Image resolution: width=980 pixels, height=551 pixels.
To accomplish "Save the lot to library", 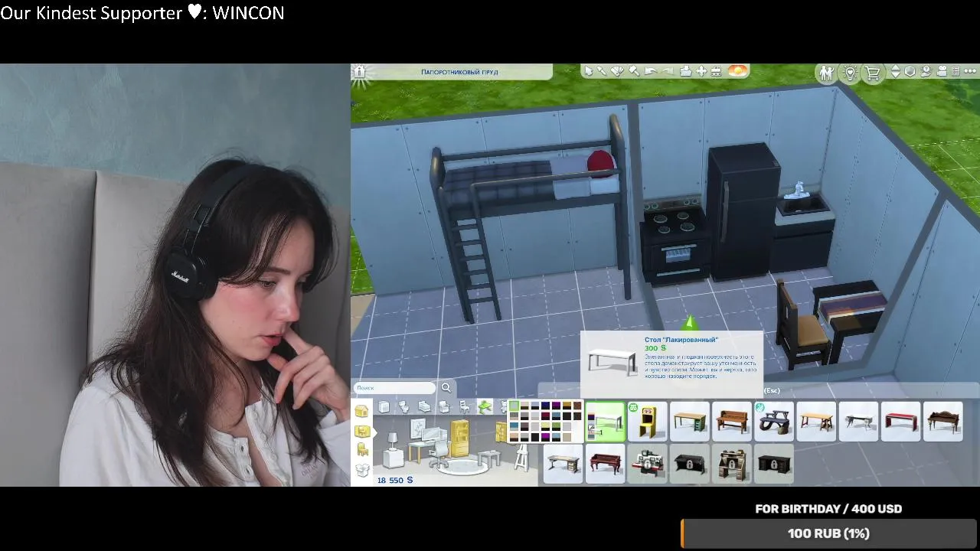I will click(x=686, y=71).
